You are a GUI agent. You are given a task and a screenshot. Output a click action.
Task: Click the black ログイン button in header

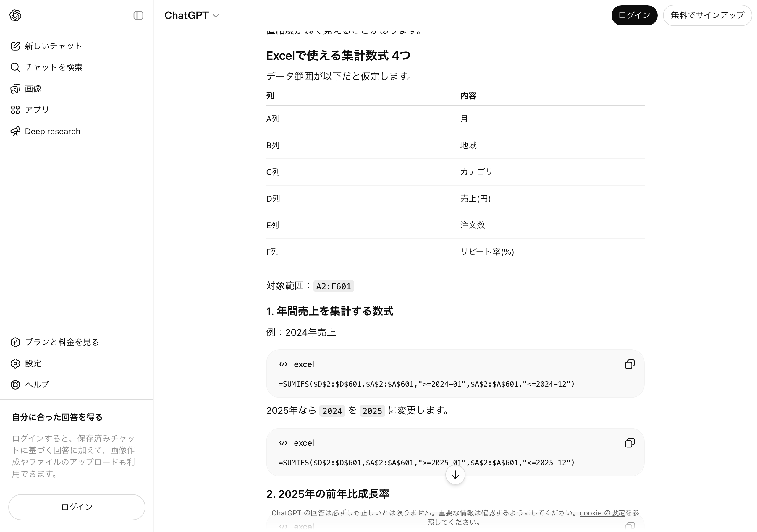coord(634,15)
